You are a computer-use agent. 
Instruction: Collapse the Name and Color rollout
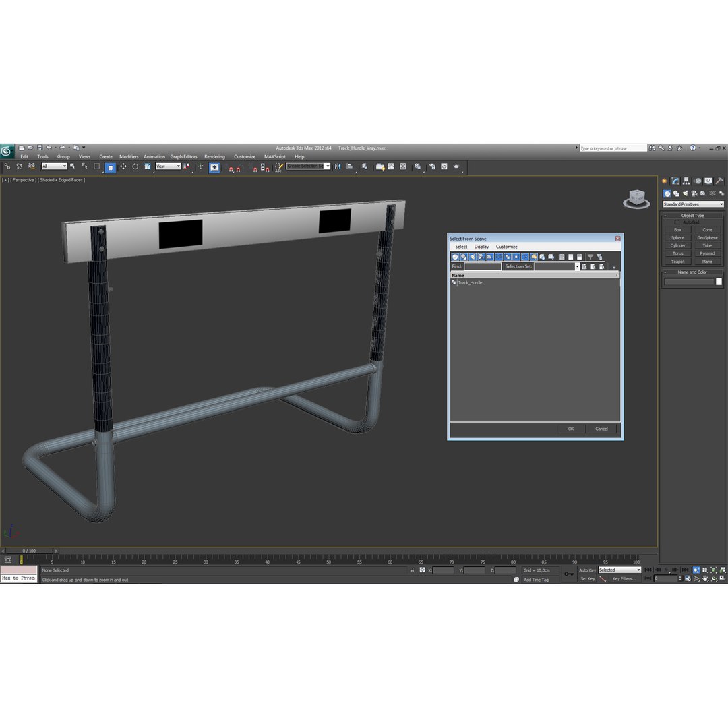pos(692,272)
